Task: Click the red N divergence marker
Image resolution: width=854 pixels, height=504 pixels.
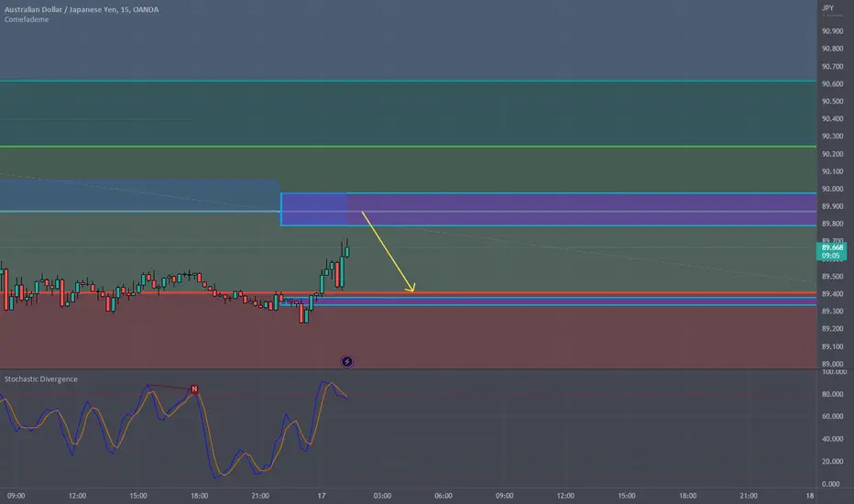Action: coord(194,389)
